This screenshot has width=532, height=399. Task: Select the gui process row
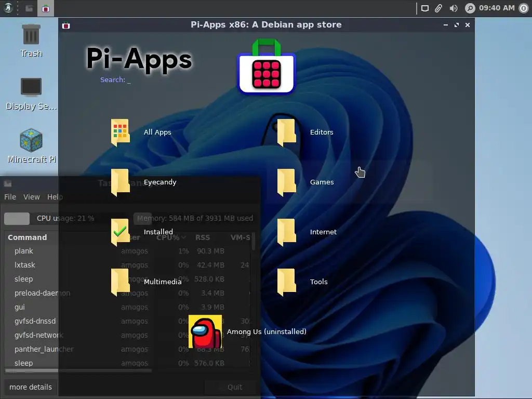coord(128,307)
